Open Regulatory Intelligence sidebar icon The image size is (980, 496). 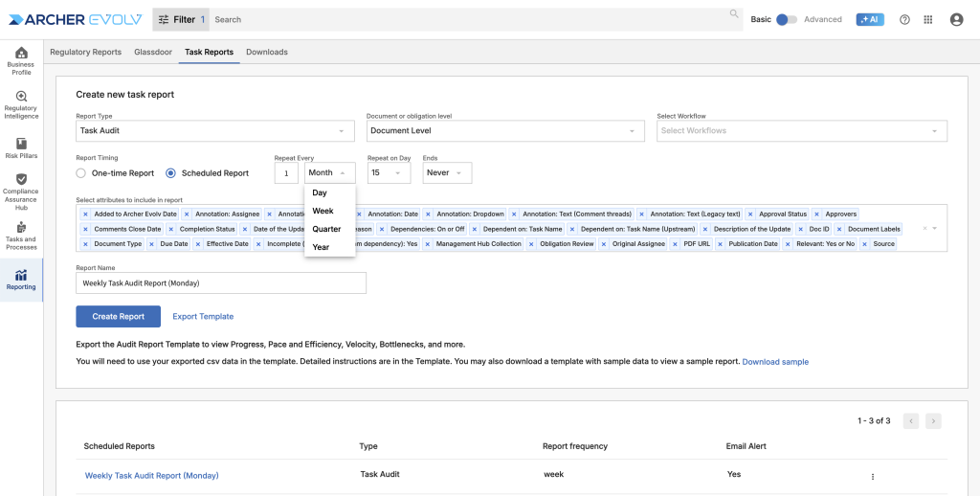click(x=21, y=104)
